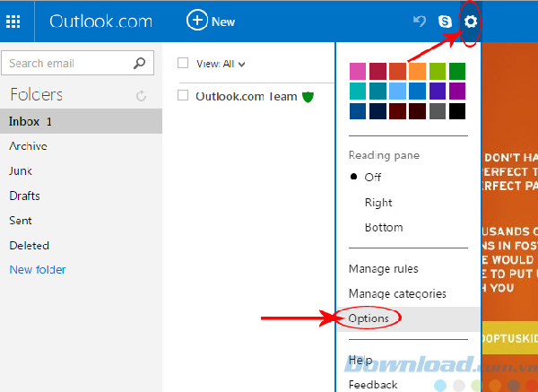This screenshot has height=392, width=538.
Task: Pick the teal theme color swatch
Action: point(358,91)
